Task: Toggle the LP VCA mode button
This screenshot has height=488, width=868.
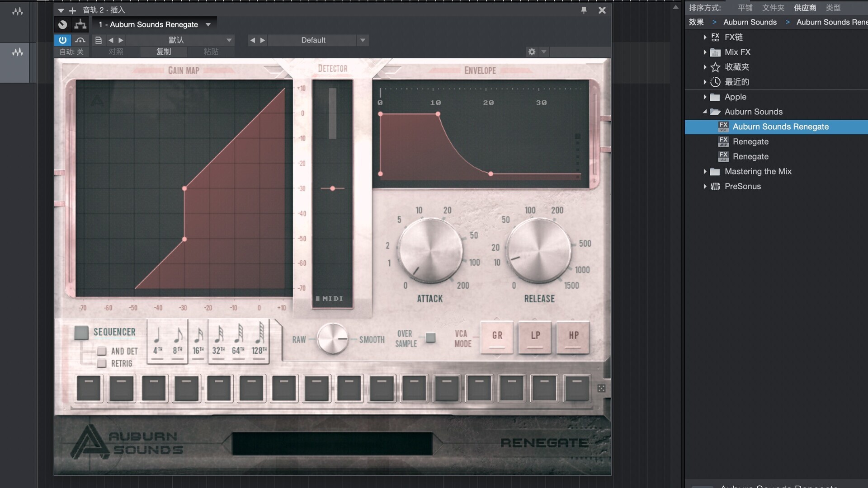Action: tap(535, 337)
